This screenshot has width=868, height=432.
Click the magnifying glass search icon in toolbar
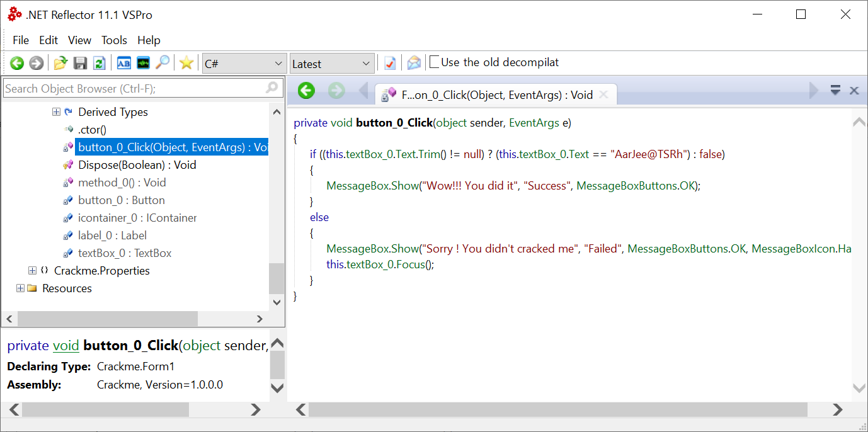tap(163, 63)
